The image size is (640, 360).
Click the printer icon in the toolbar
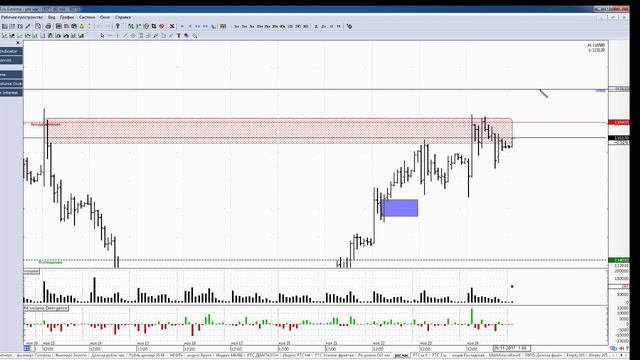[48, 26]
